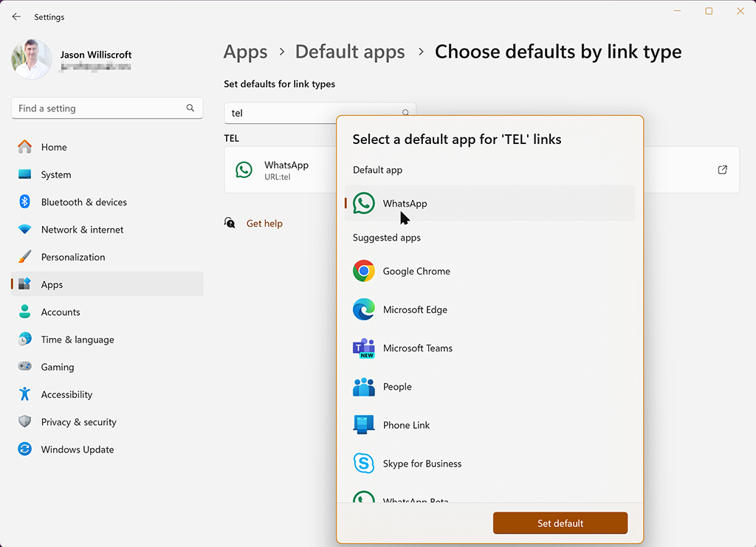Click the Skype for Business icon
The height and width of the screenshot is (547, 756).
pos(363,464)
